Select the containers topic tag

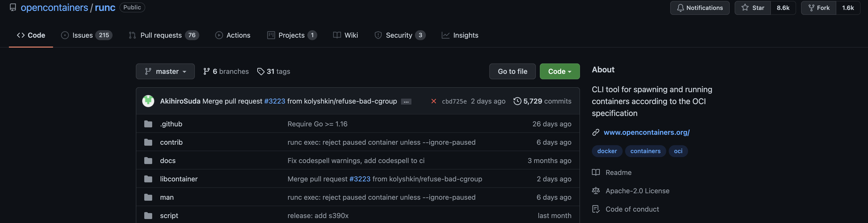click(x=645, y=151)
